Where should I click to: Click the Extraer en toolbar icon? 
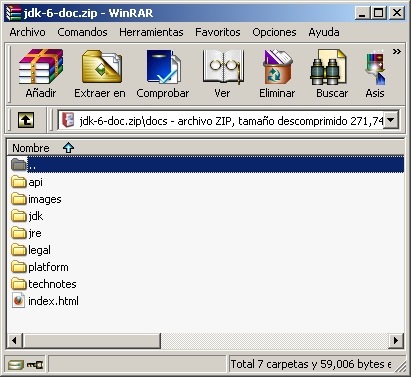tap(102, 67)
